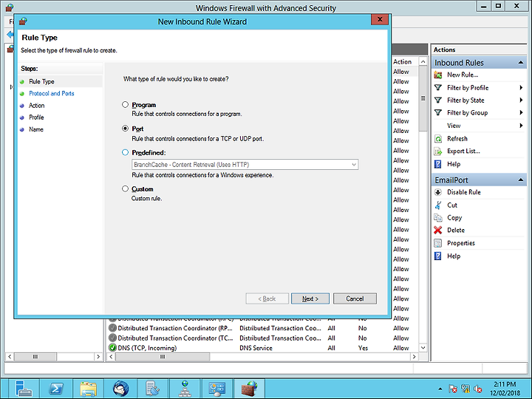Image resolution: width=532 pixels, height=399 pixels.
Task: Choose the Predefined rule radio button
Action: tap(125, 152)
